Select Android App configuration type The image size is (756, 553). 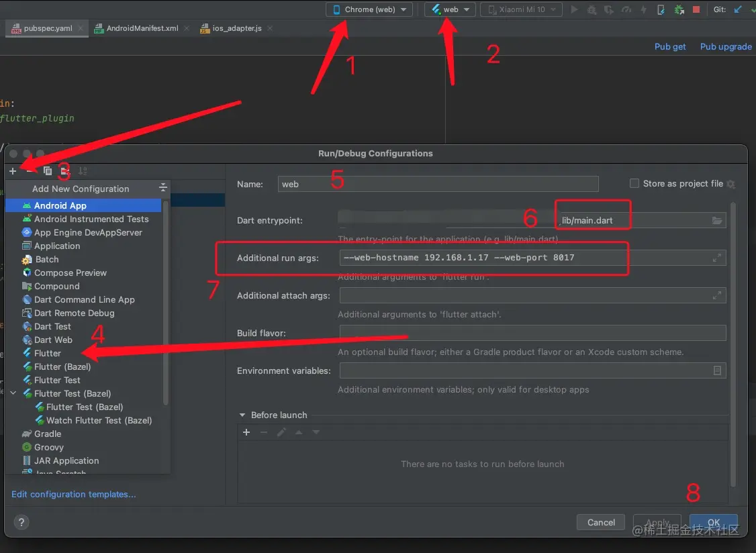point(83,205)
